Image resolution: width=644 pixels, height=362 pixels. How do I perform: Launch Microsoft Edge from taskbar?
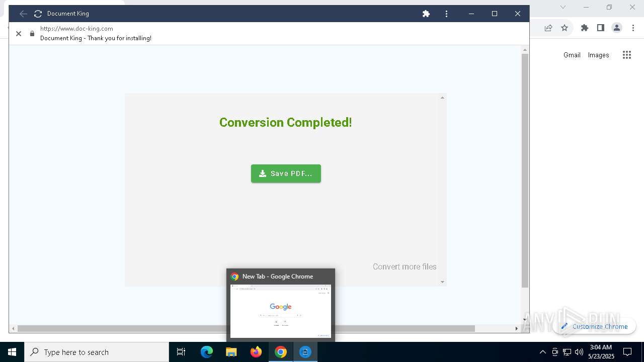coord(207,352)
